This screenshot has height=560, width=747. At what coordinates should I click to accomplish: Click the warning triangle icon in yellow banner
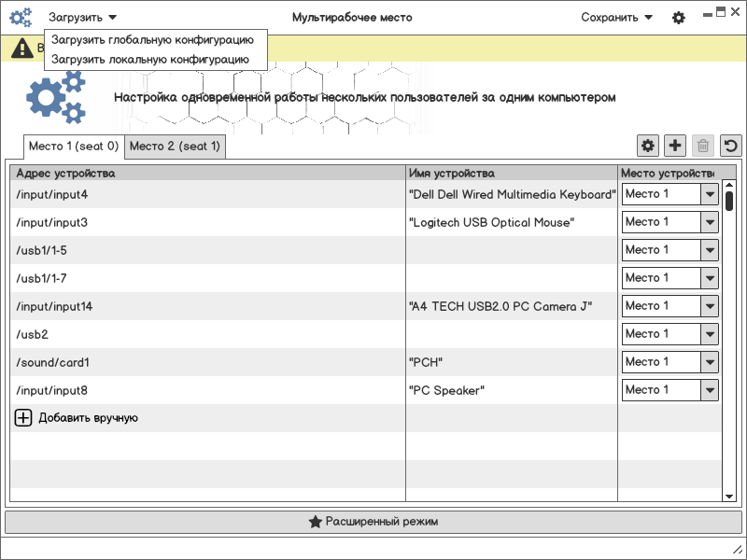click(21, 48)
